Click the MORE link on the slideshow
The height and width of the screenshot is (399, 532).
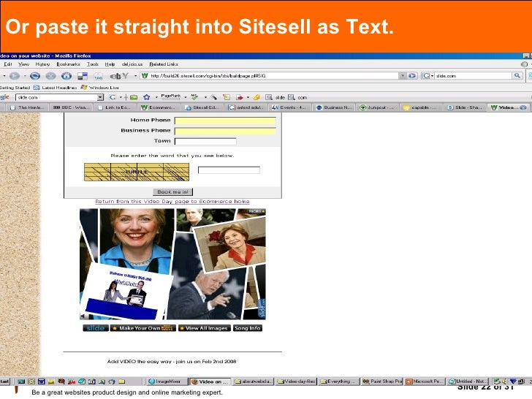(256, 211)
